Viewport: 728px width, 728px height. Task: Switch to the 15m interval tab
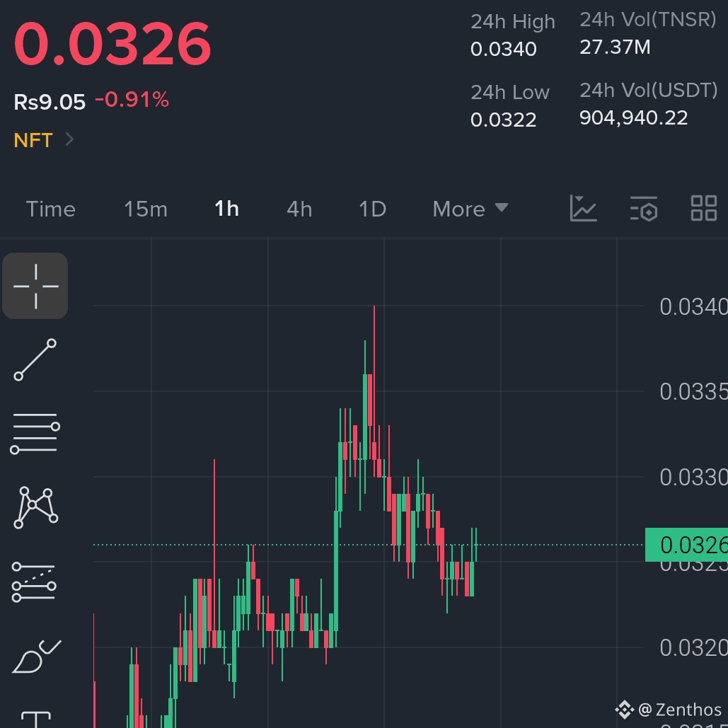tap(146, 209)
